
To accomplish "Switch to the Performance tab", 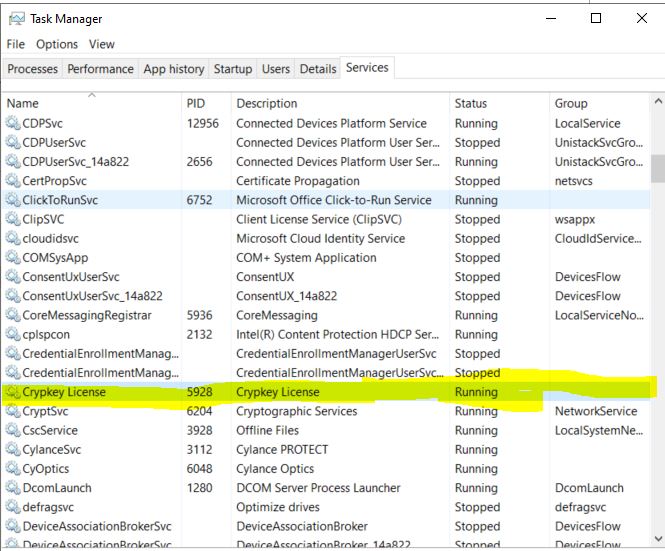I will pos(100,69).
